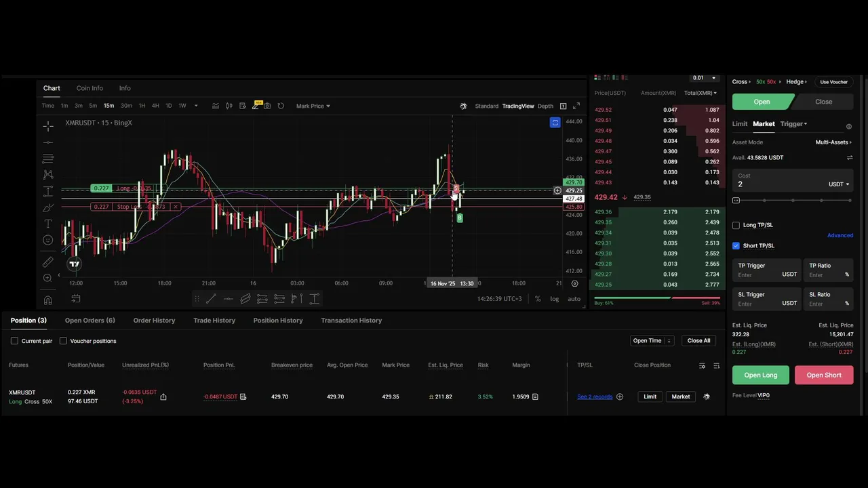
Task: Toggle the magnet snap mode
Action: coord(48,300)
